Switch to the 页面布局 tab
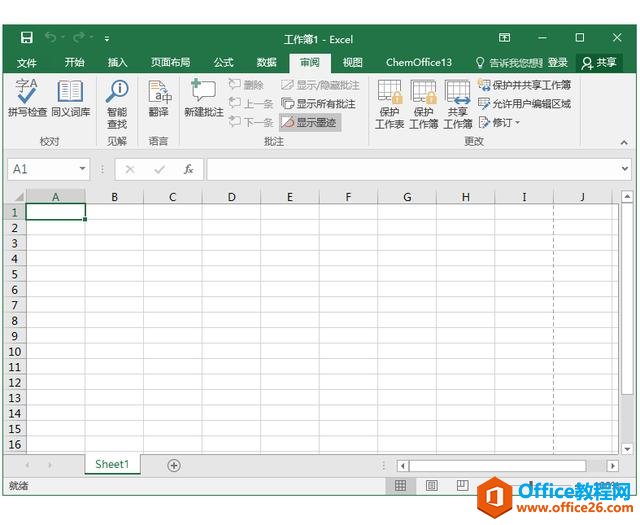The width and height of the screenshot is (640, 525). pos(171,62)
